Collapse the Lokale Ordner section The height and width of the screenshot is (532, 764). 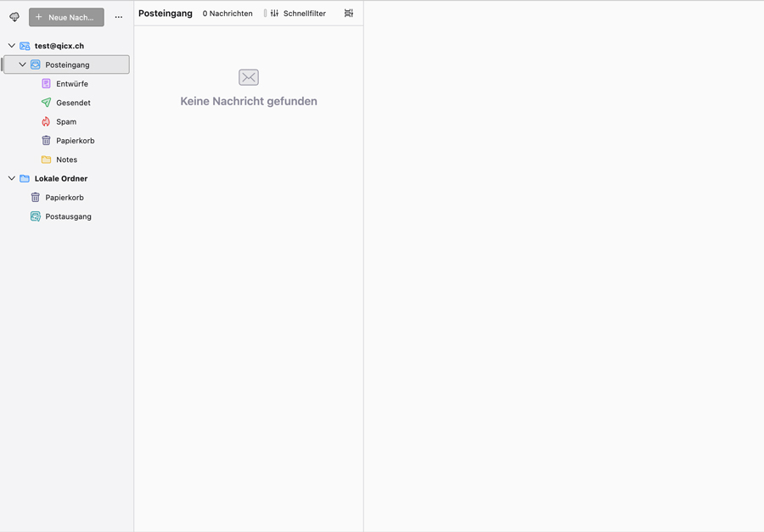pyautogui.click(x=12, y=178)
